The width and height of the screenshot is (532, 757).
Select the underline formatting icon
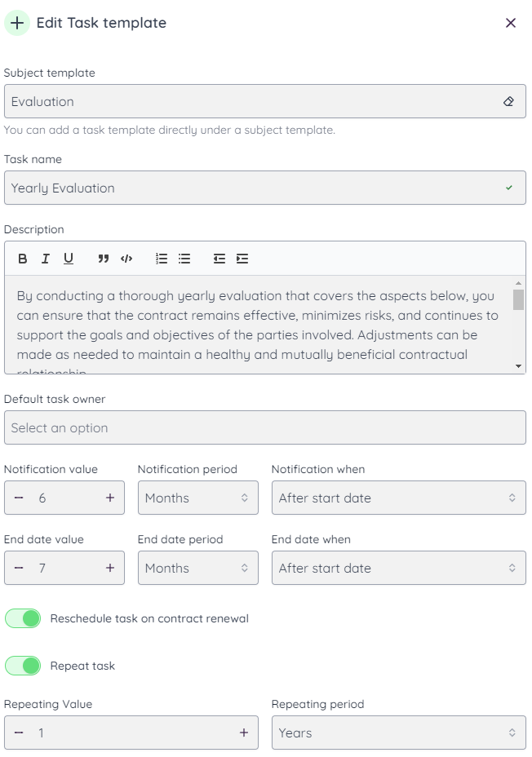pos(69,259)
